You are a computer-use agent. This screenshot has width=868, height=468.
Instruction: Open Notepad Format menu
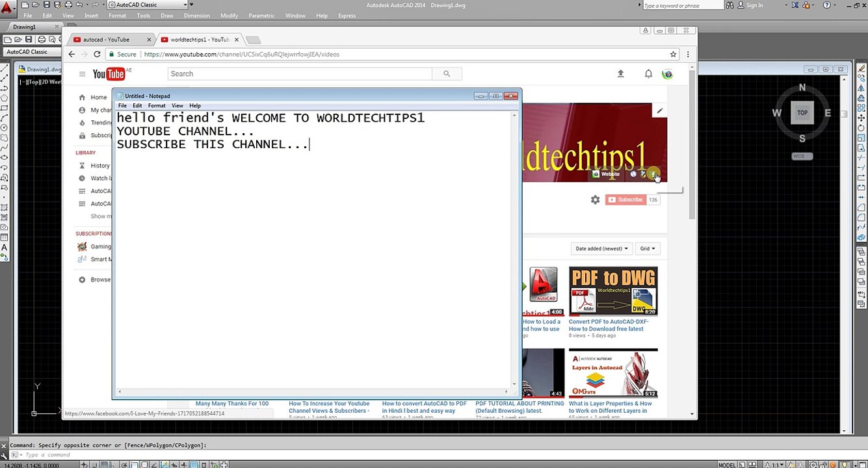point(157,105)
